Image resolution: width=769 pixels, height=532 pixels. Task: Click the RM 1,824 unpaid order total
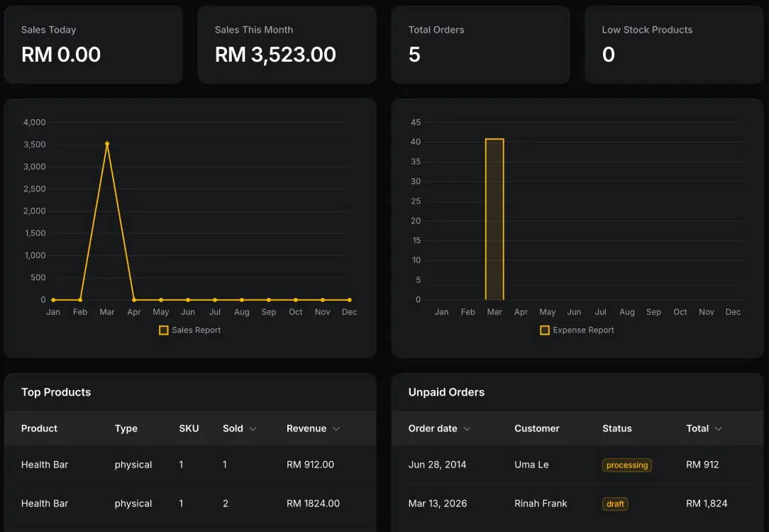tap(707, 504)
